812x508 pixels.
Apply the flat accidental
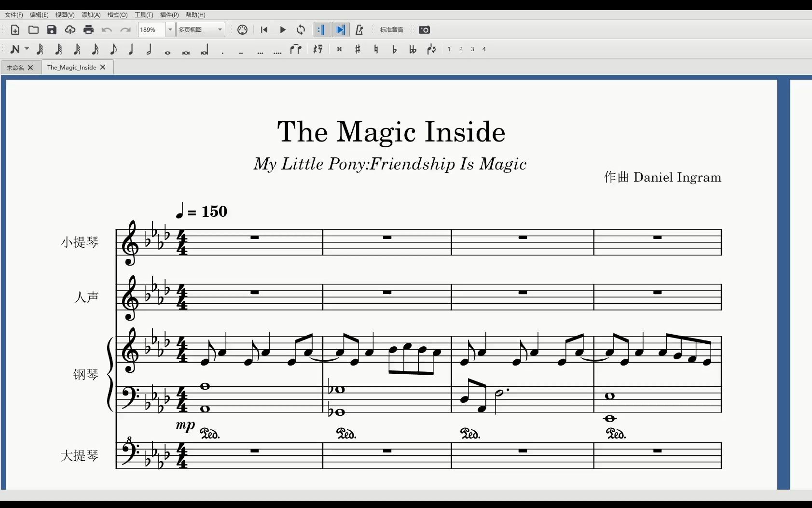[394, 49]
